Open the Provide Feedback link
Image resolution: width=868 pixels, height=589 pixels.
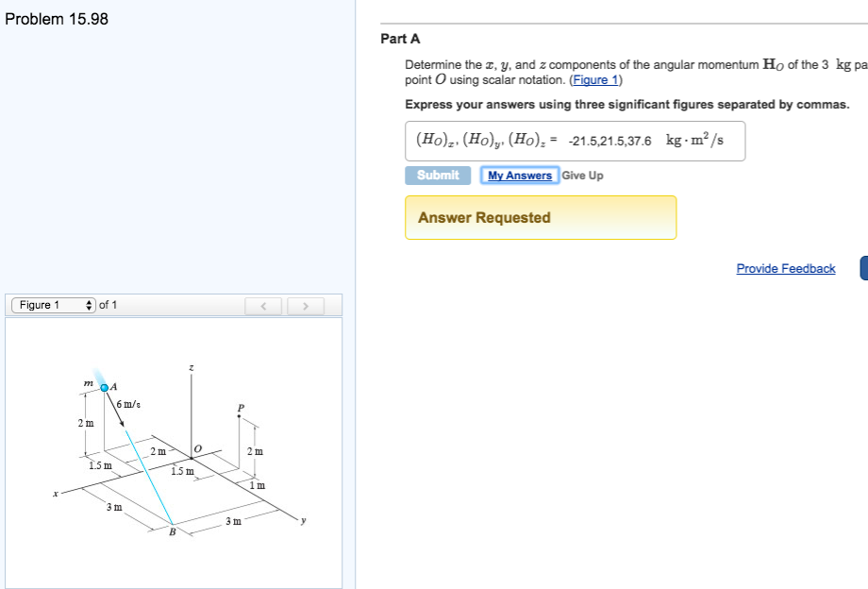point(785,269)
